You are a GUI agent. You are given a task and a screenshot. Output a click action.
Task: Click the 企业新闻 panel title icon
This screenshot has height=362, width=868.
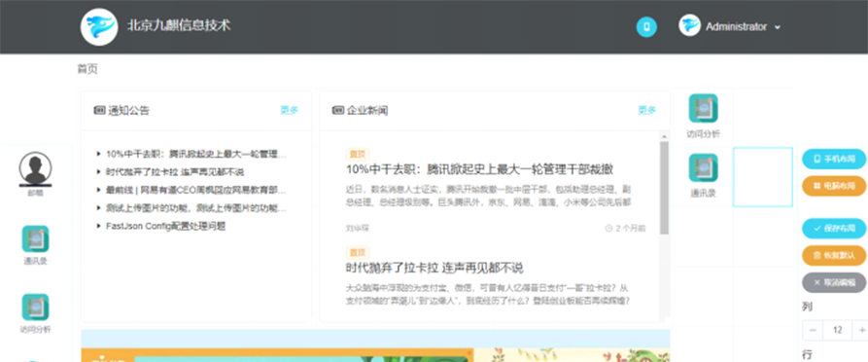tap(337, 110)
